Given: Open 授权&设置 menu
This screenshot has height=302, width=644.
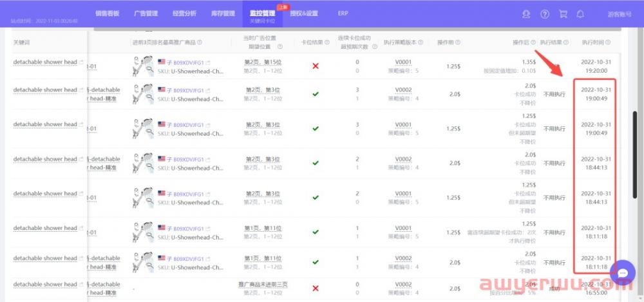Looking at the screenshot, I should pyautogui.click(x=304, y=13).
